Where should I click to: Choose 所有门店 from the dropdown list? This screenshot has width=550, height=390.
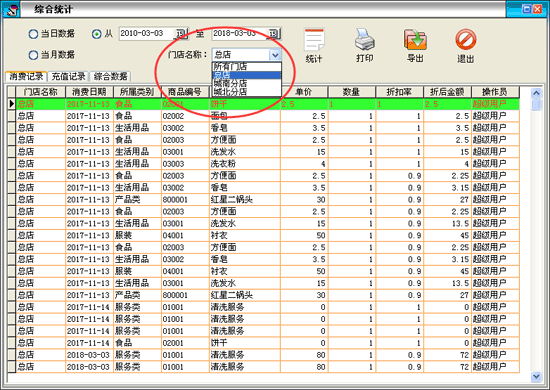247,66
